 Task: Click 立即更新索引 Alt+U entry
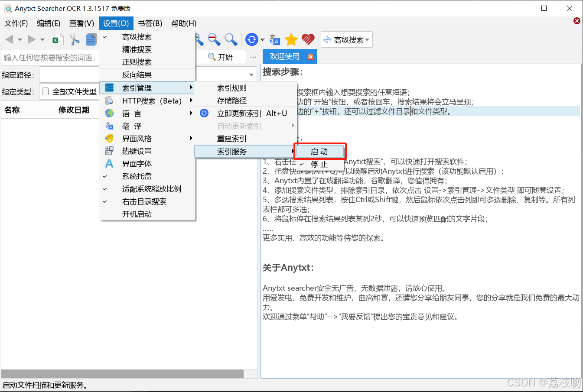(x=246, y=113)
